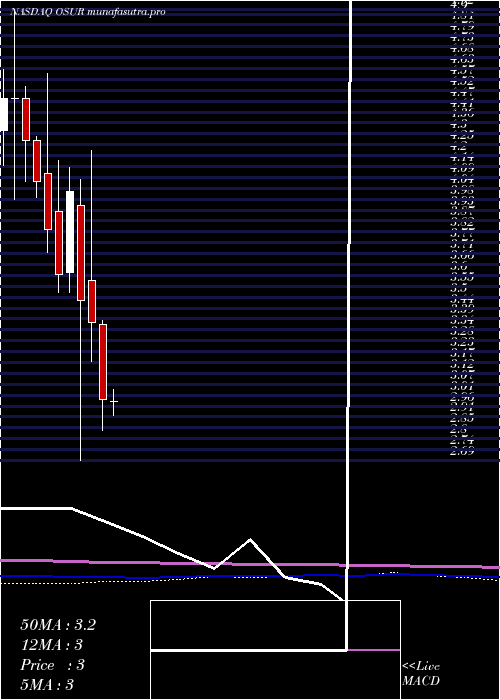Click the 12MA : 3 value
This screenshot has width=500, height=700.
click(x=51, y=645)
